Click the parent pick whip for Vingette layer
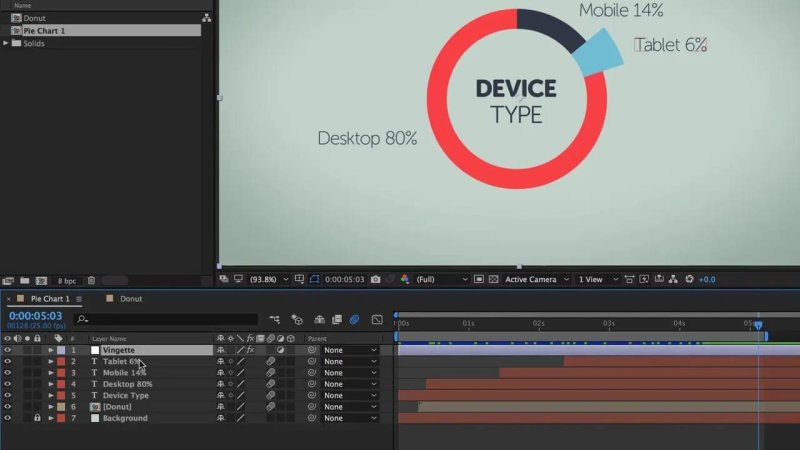Screen dimensions: 800x450 [x=312, y=350]
